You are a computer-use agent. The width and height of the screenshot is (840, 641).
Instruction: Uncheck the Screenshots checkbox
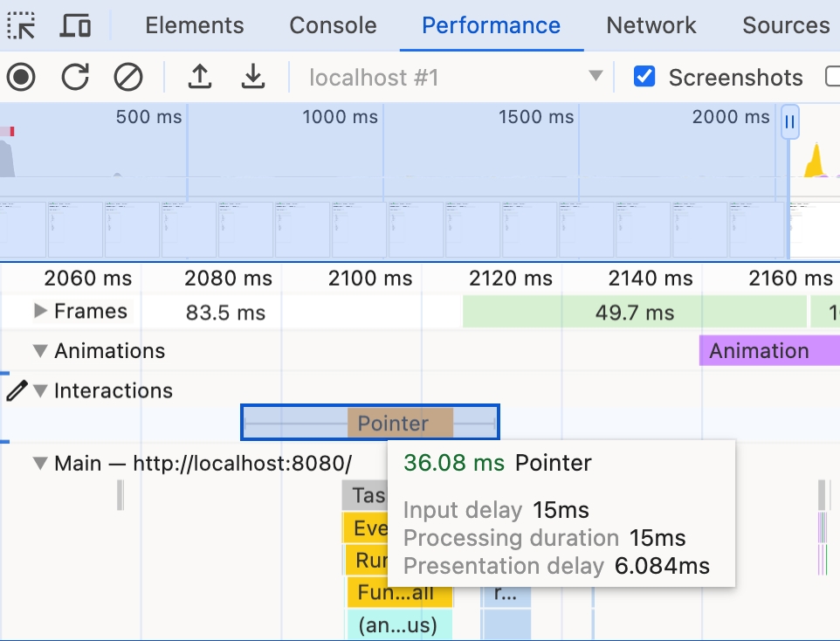[x=644, y=77]
